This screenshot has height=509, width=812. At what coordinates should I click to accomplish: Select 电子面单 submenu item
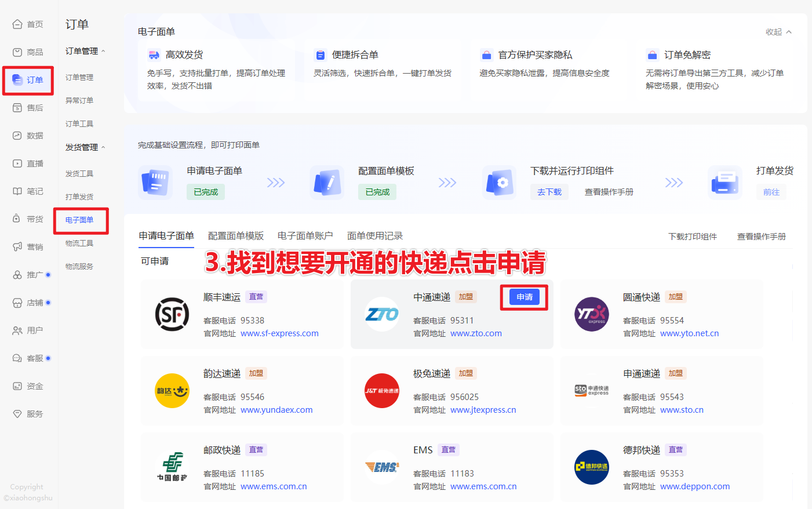click(79, 220)
